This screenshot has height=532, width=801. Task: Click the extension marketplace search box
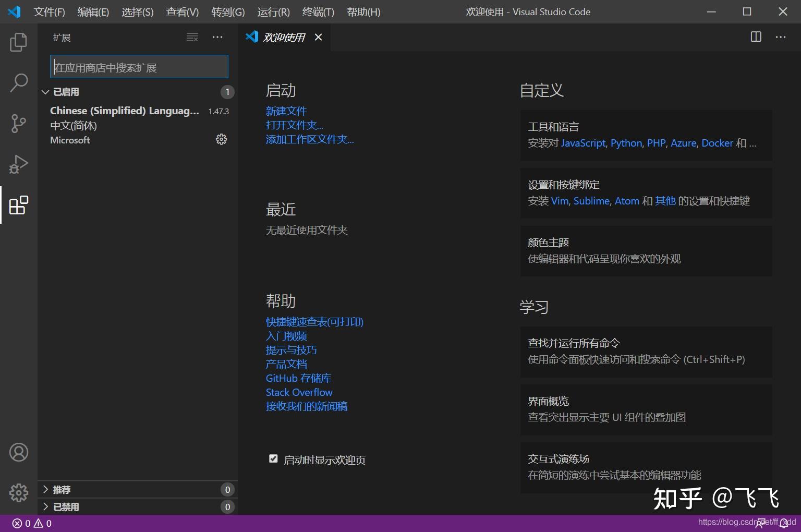(x=138, y=66)
